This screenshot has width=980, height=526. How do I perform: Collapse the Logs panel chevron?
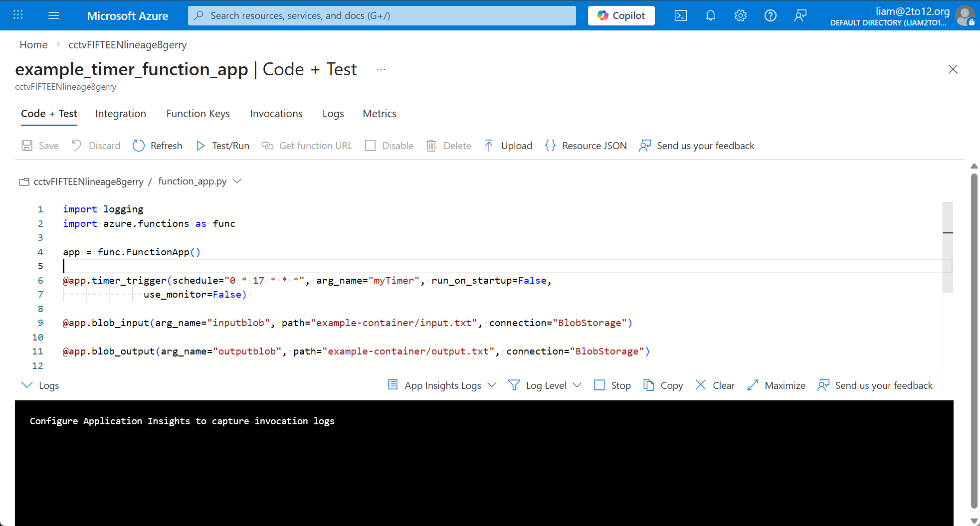click(27, 385)
